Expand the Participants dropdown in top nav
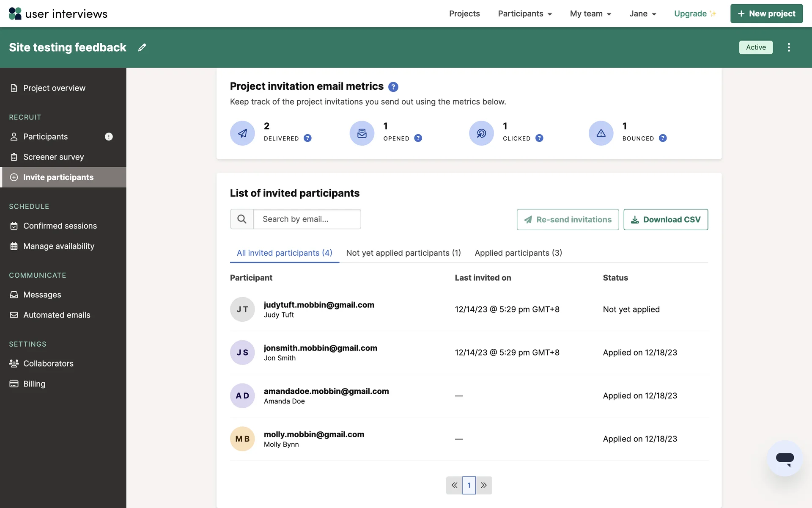812x508 pixels. pos(525,14)
